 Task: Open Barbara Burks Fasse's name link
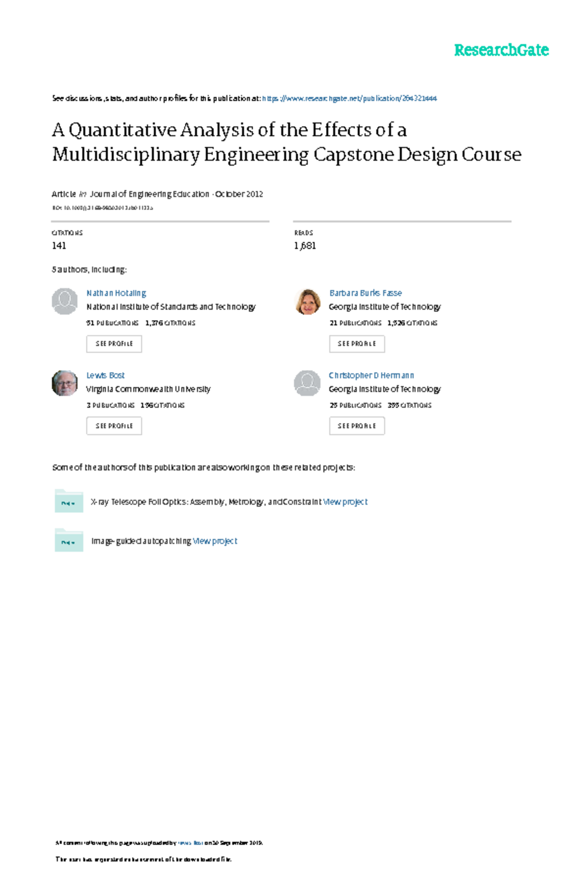[x=366, y=293]
